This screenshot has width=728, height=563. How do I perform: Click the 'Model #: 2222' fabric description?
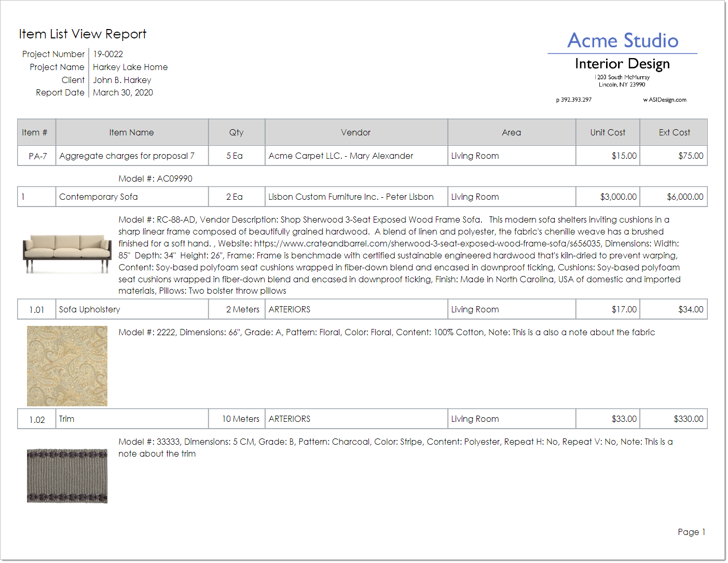pyautogui.click(x=387, y=332)
